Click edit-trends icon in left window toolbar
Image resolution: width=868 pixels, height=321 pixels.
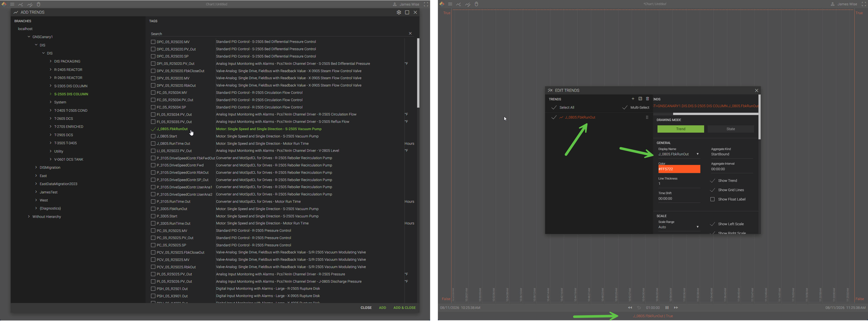click(30, 4)
